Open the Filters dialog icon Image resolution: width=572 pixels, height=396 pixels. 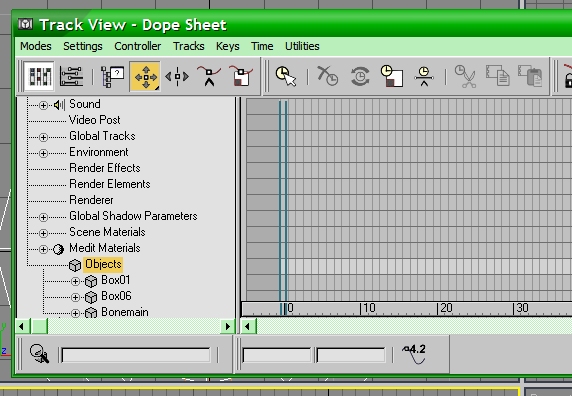(112, 77)
